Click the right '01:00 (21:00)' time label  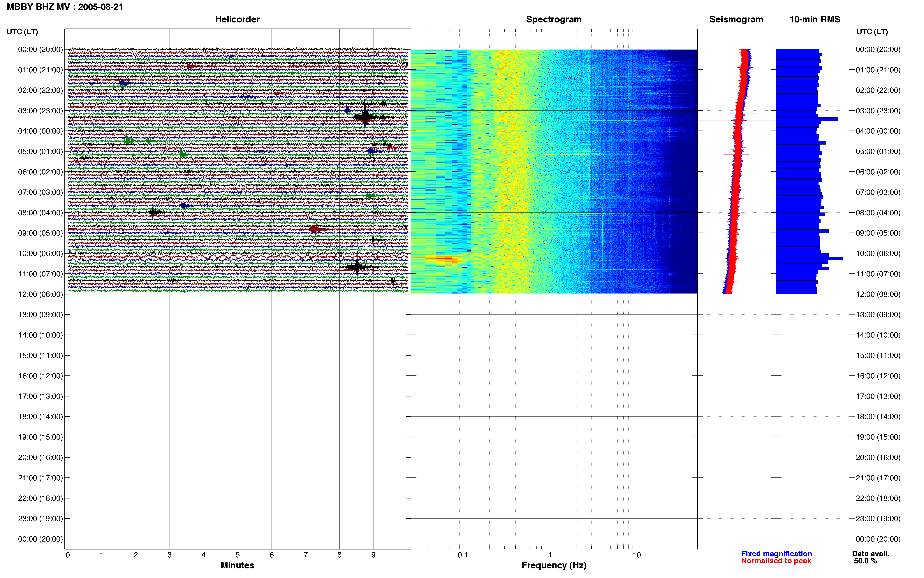[x=878, y=70]
